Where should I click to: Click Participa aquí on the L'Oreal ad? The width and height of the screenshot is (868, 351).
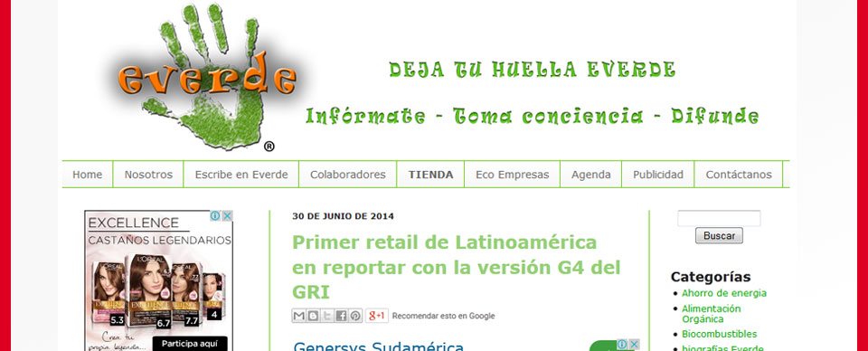tap(189, 343)
